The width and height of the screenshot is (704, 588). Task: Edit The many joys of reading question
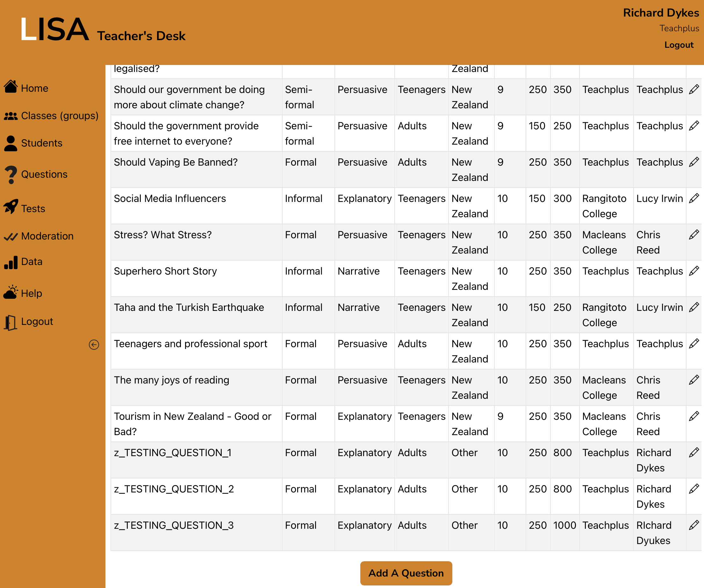[693, 380]
